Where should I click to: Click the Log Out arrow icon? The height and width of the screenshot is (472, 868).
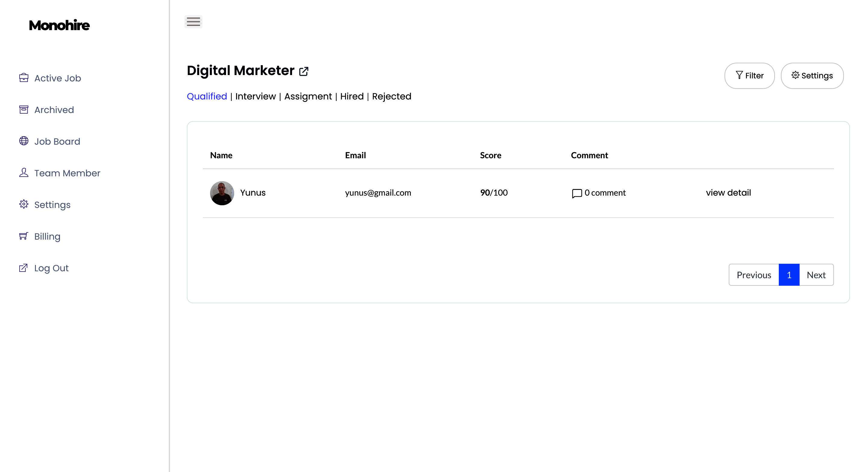coord(24,268)
